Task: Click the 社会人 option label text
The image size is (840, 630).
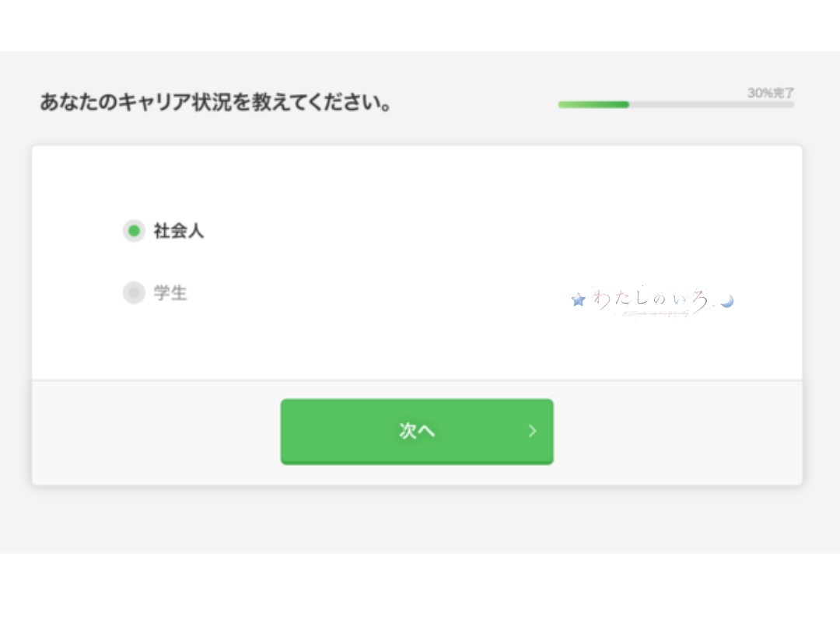Action: [x=179, y=231]
